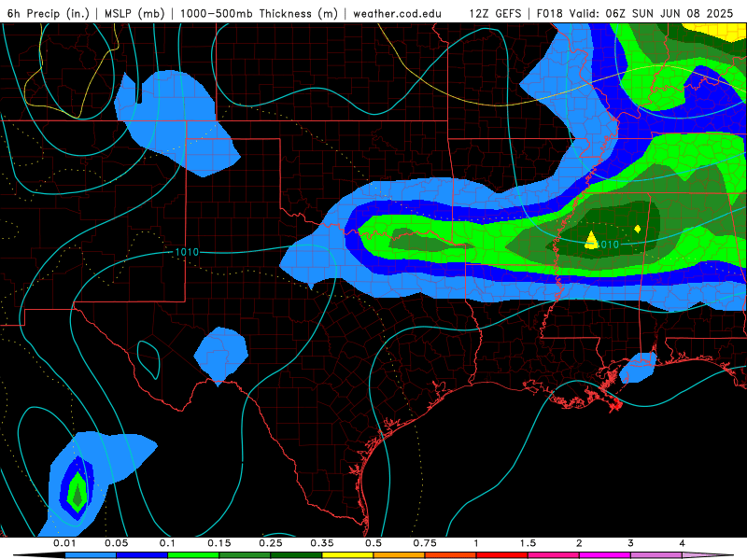
Task: Click the '12Z GEFS' model run label
Action: (x=495, y=13)
